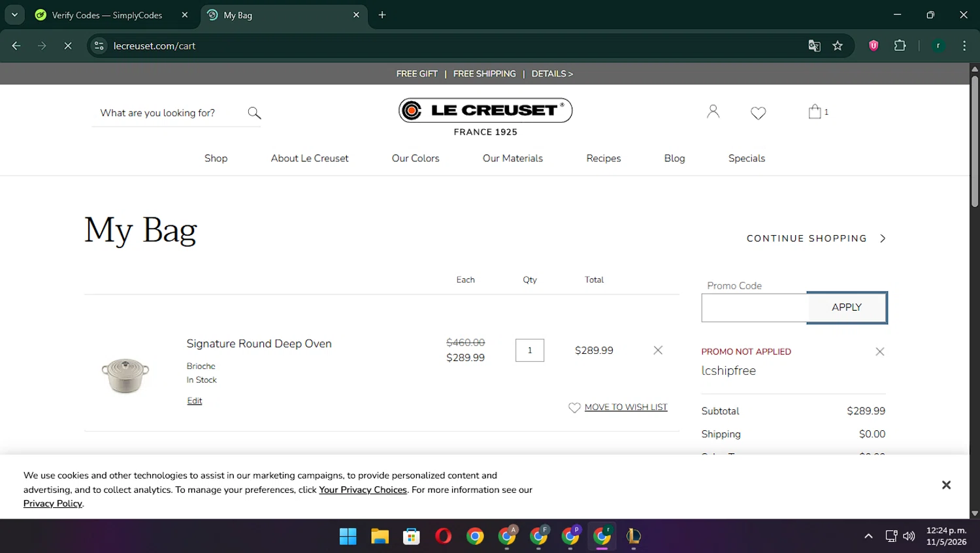Viewport: 980px width, 553px height.
Task: Open the Shop menu
Action: pyautogui.click(x=216, y=158)
